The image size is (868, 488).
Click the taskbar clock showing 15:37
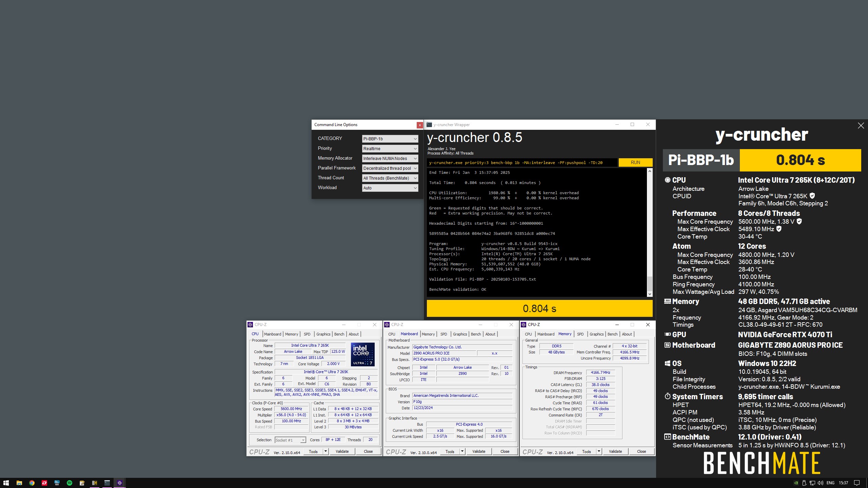point(843,483)
